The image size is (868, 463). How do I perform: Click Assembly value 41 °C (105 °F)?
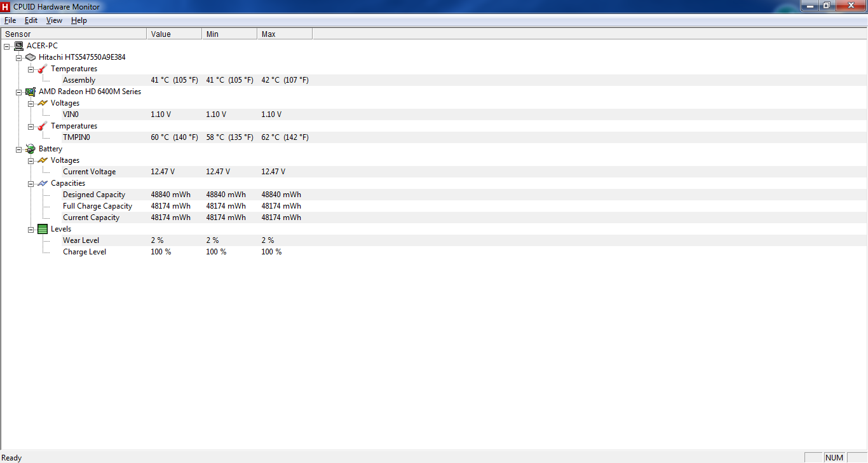[174, 80]
